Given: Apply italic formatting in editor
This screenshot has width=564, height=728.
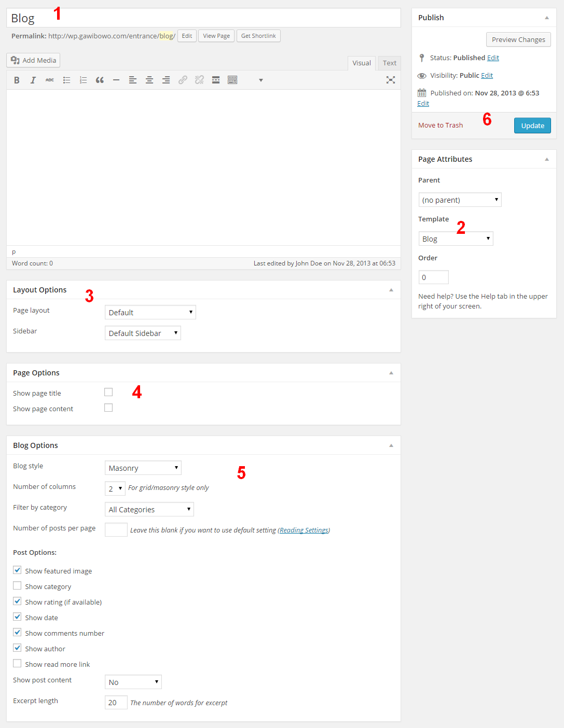Looking at the screenshot, I should [33, 80].
